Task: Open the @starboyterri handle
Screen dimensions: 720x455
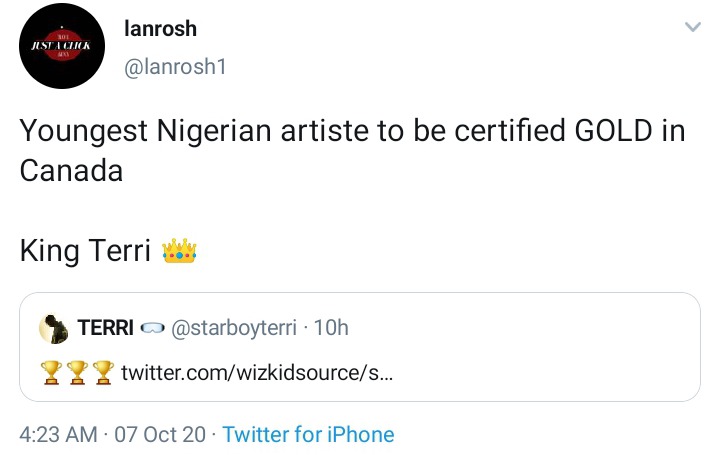Action: point(234,328)
